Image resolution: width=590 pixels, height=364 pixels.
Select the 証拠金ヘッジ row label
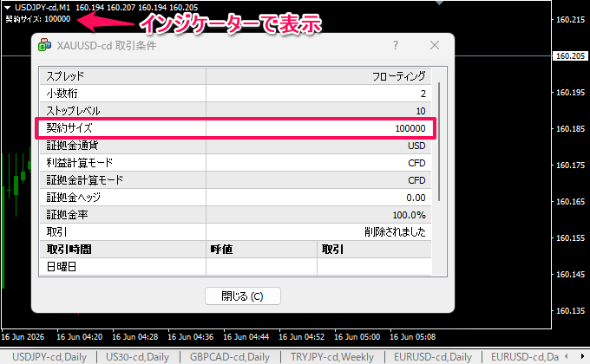coord(74,197)
